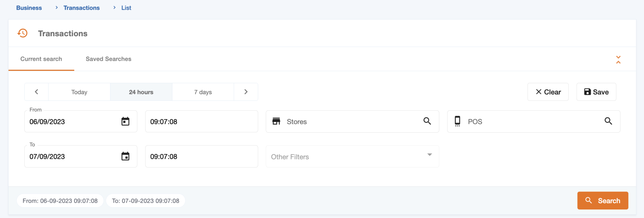Viewport: 644px width, 218px height.
Task: Select the 7 days date range preset
Action: pyautogui.click(x=203, y=92)
